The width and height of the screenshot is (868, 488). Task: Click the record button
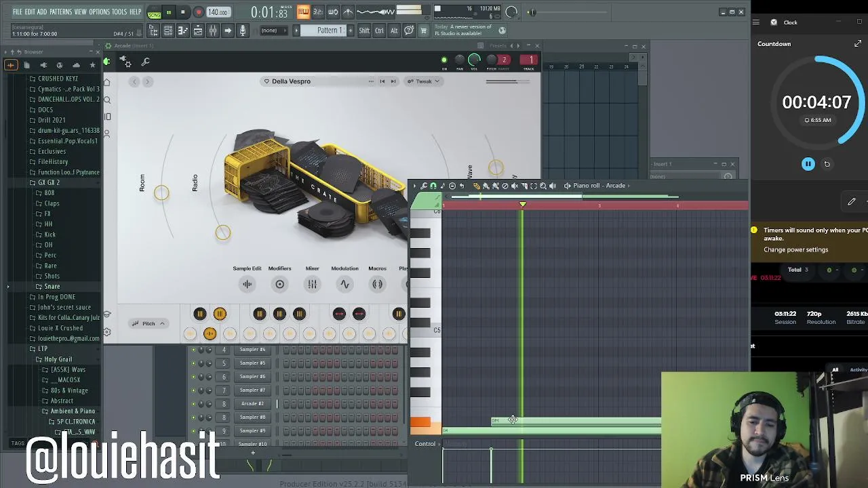[199, 12]
